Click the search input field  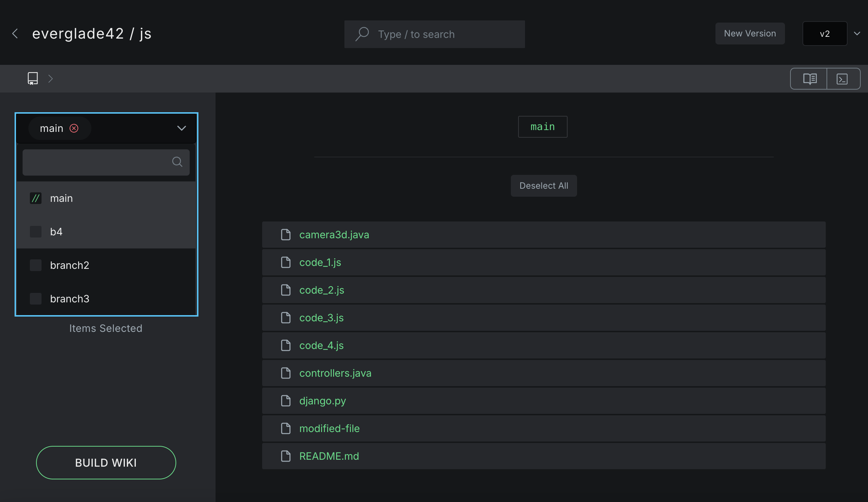[106, 162]
